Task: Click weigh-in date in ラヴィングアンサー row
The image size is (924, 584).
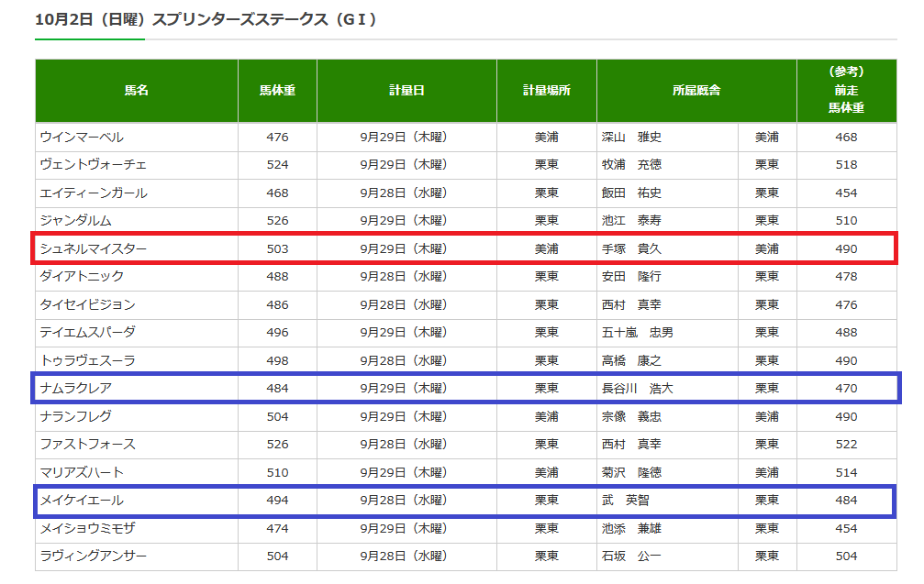Action: click(405, 556)
